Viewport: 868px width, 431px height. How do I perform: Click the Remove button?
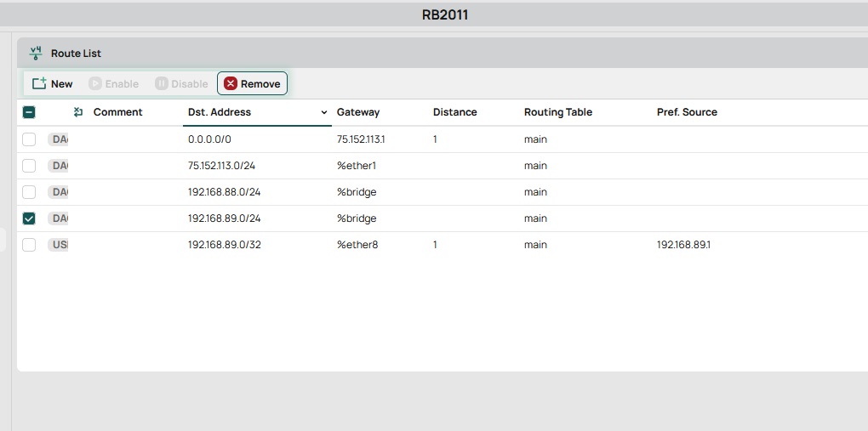point(253,83)
